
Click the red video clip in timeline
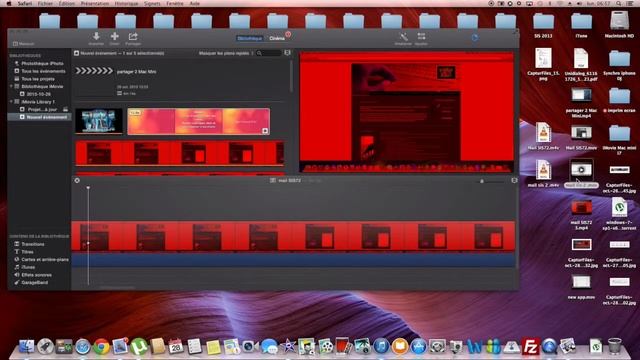click(x=293, y=236)
